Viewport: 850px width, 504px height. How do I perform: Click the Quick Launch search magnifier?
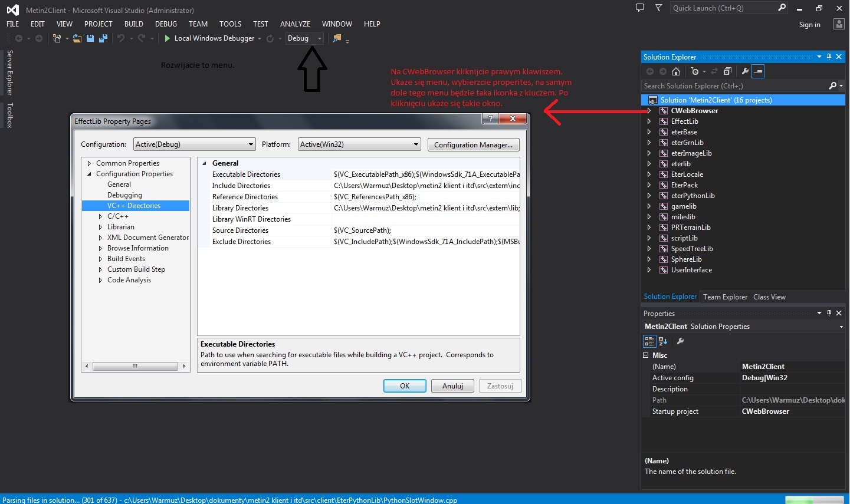(782, 8)
